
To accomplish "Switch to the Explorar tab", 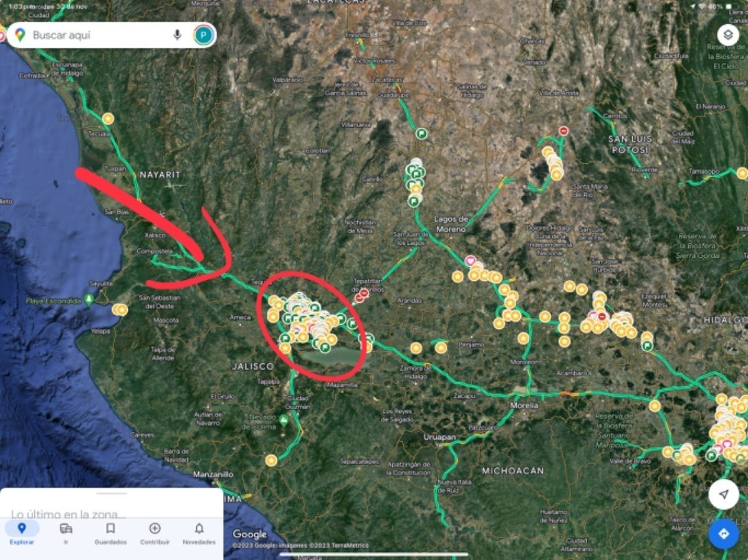I will (x=22, y=533).
